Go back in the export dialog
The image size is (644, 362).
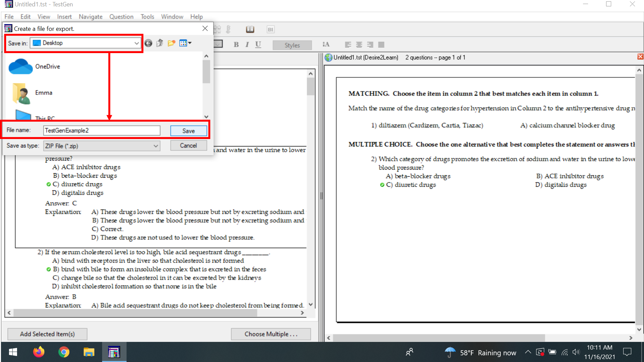tap(148, 43)
